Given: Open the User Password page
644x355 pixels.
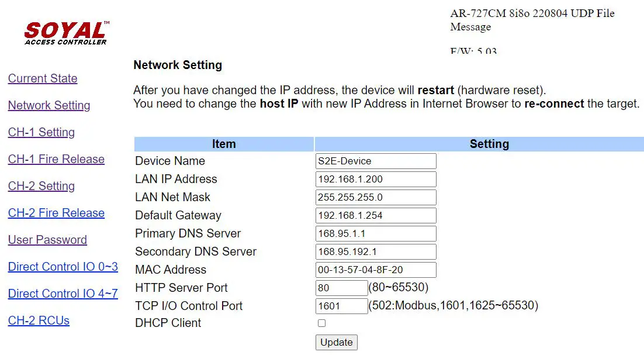Looking at the screenshot, I should coord(47,240).
